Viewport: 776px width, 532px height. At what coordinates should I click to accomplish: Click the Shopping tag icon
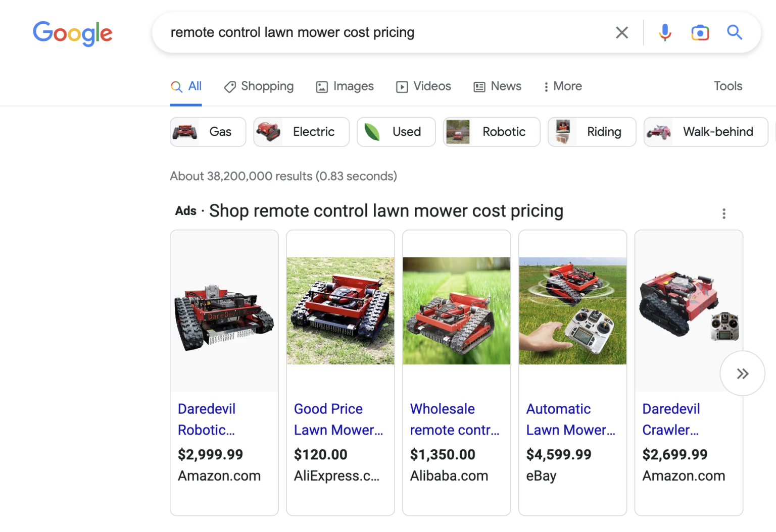230,86
